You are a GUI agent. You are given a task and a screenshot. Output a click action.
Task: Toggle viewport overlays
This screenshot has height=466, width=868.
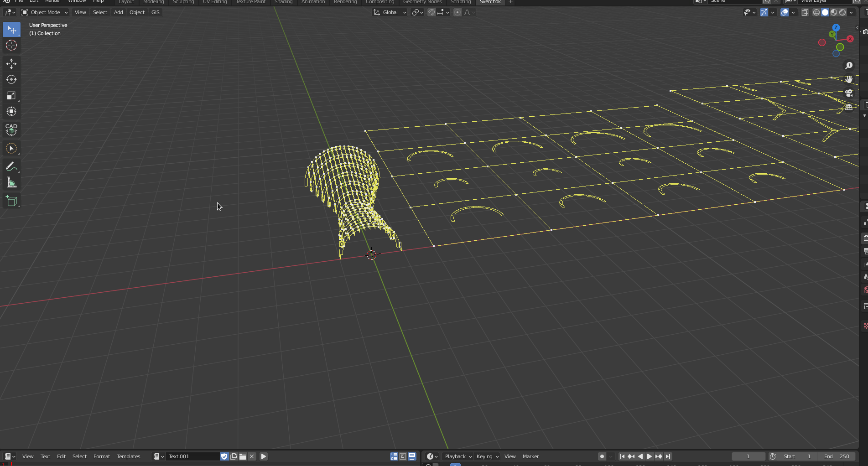click(785, 12)
